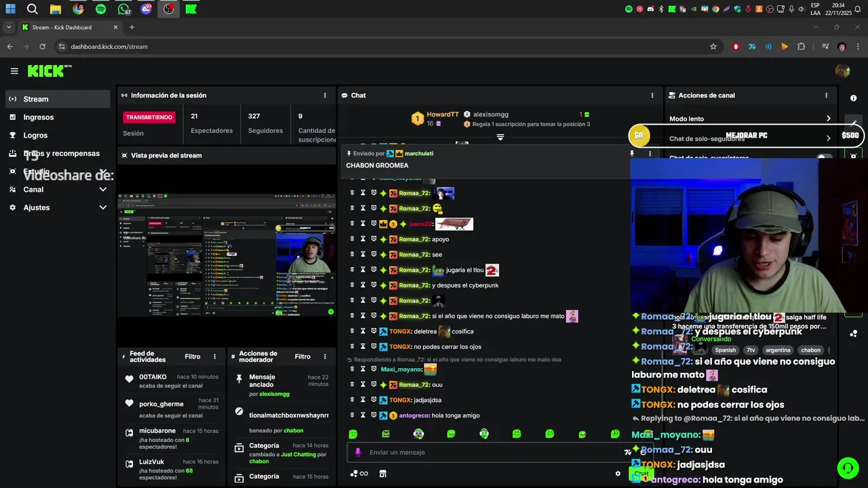Open chat settings gear icon
The width and height of the screenshot is (868, 488).
tap(618, 474)
